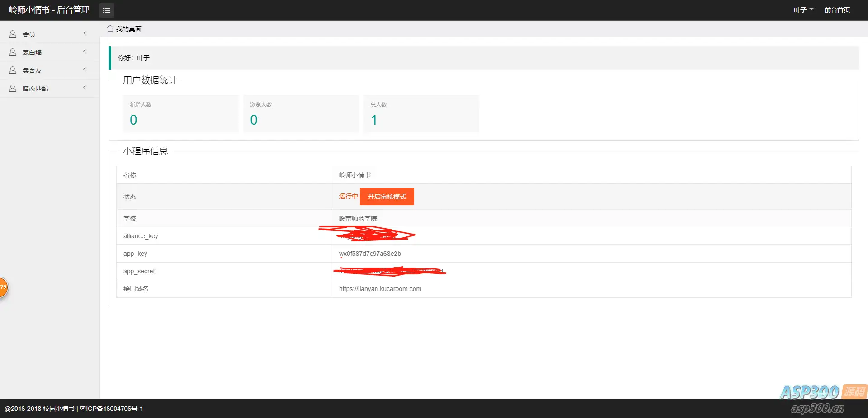
Task: Click the home icon in breadcrumb
Action: [110, 28]
